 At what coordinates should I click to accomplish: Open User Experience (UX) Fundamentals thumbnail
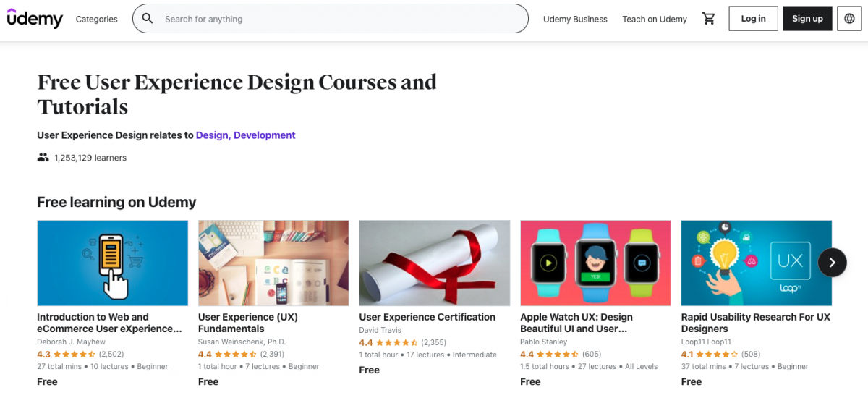coord(273,263)
